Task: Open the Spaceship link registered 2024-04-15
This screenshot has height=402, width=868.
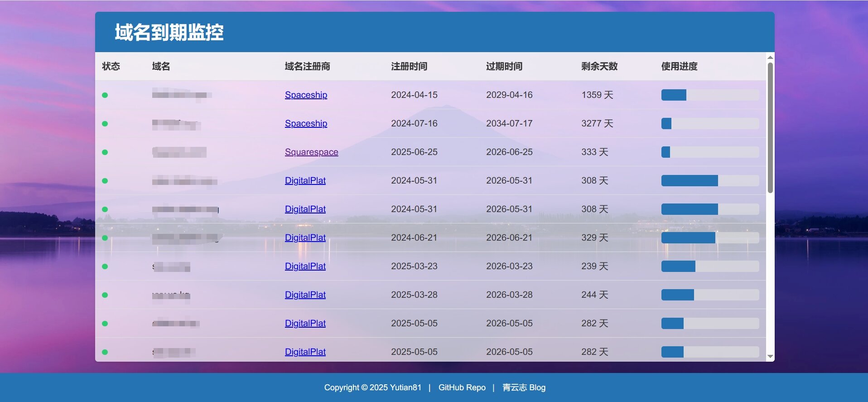Action: pos(306,95)
